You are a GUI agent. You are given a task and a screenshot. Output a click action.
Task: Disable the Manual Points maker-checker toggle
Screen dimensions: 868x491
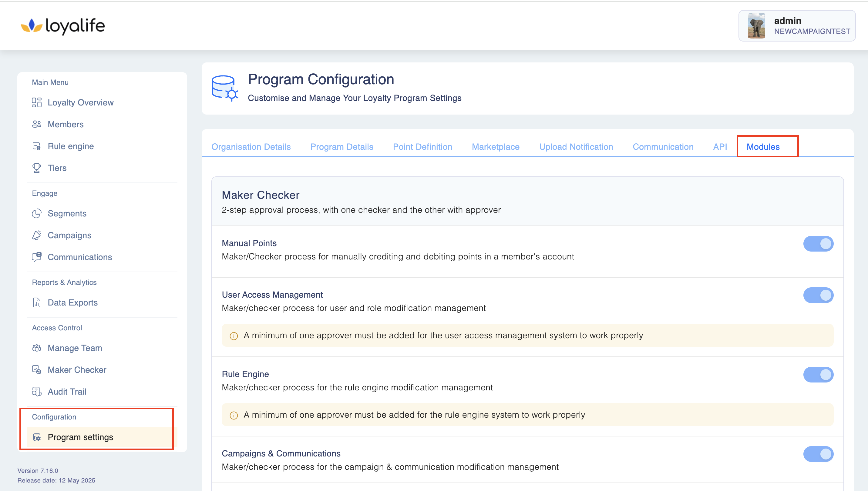coord(818,244)
